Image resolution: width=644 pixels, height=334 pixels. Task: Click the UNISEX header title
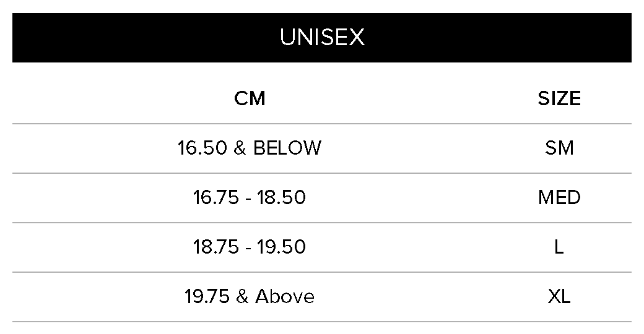click(x=322, y=38)
